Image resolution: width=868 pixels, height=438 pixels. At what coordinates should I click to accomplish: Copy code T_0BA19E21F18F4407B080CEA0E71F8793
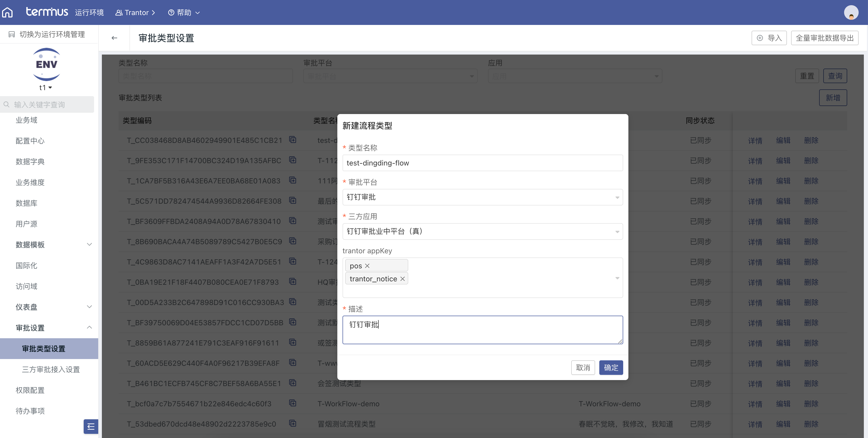pos(293,282)
